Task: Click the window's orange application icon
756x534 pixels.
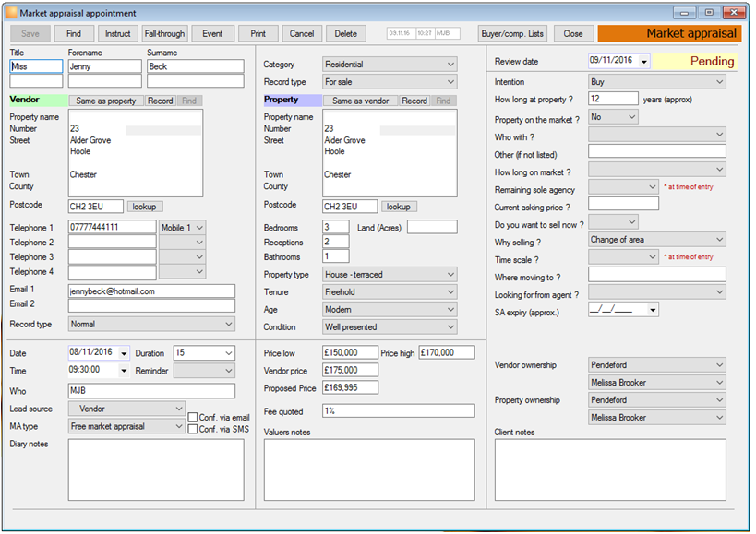Action: click(x=10, y=13)
